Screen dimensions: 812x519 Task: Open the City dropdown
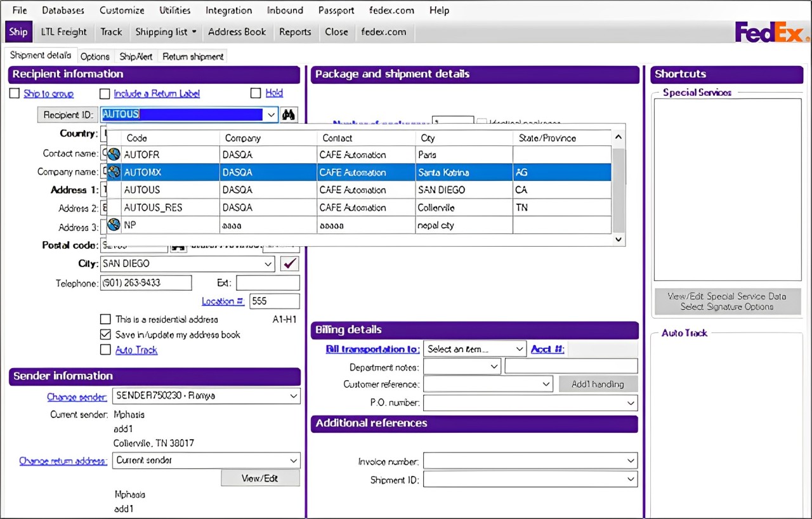[268, 263]
